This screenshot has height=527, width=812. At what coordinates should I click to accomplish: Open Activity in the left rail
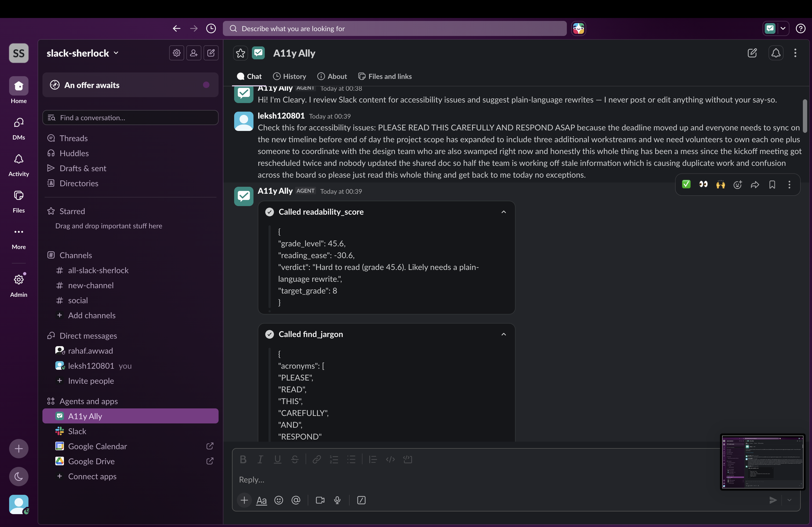pyautogui.click(x=19, y=165)
